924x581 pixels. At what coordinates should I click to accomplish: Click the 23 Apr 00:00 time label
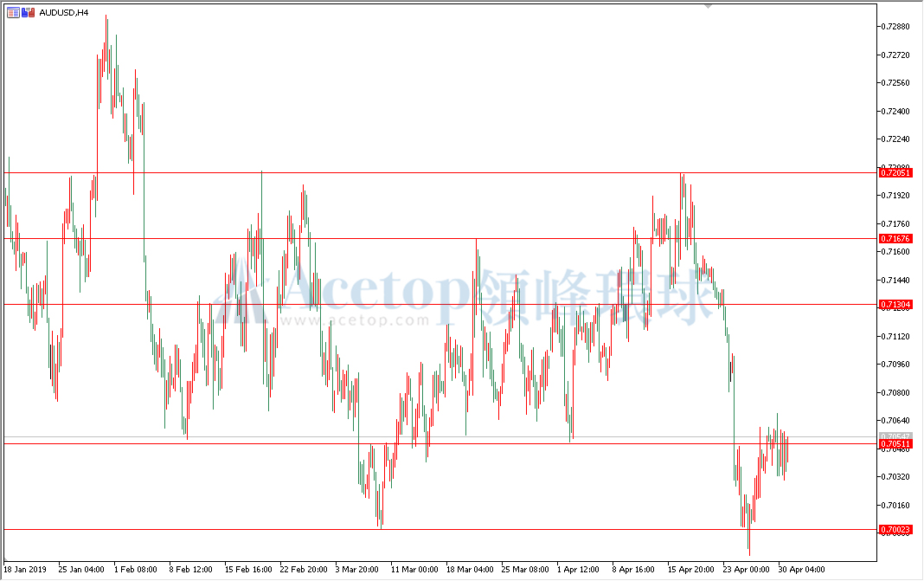click(x=746, y=569)
